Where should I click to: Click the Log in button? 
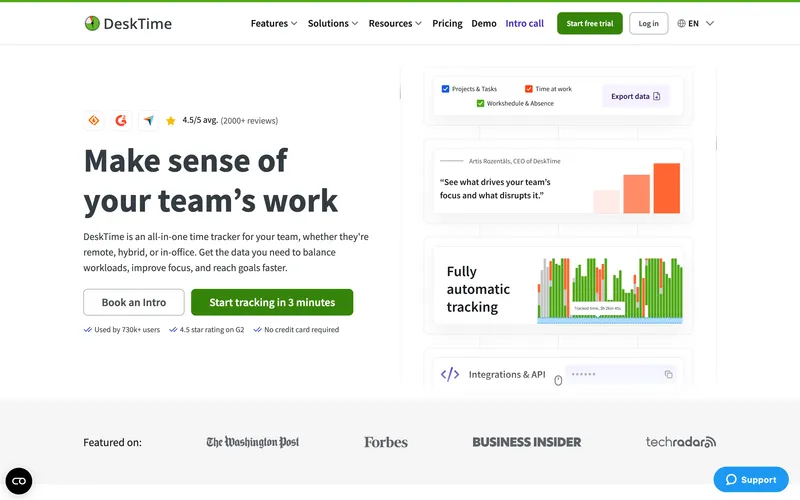pyautogui.click(x=648, y=23)
